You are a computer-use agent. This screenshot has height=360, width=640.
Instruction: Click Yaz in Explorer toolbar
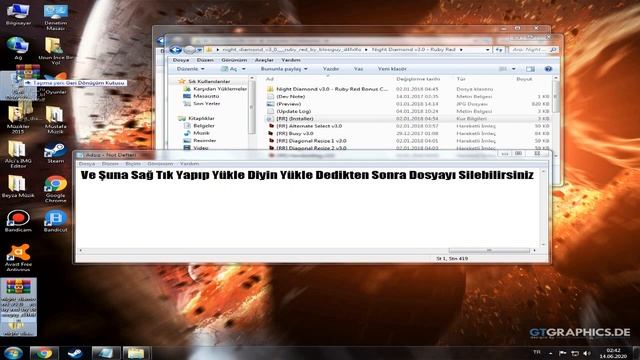(358, 69)
